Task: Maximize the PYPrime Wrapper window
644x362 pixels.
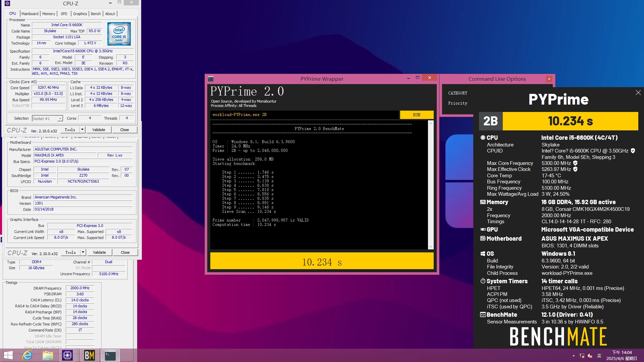Action: [418, 78]
